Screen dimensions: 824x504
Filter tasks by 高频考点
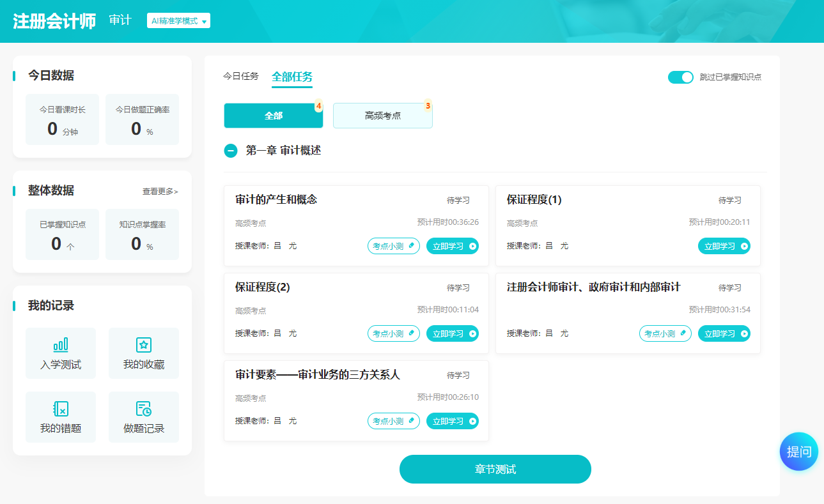tap(382, 116)
